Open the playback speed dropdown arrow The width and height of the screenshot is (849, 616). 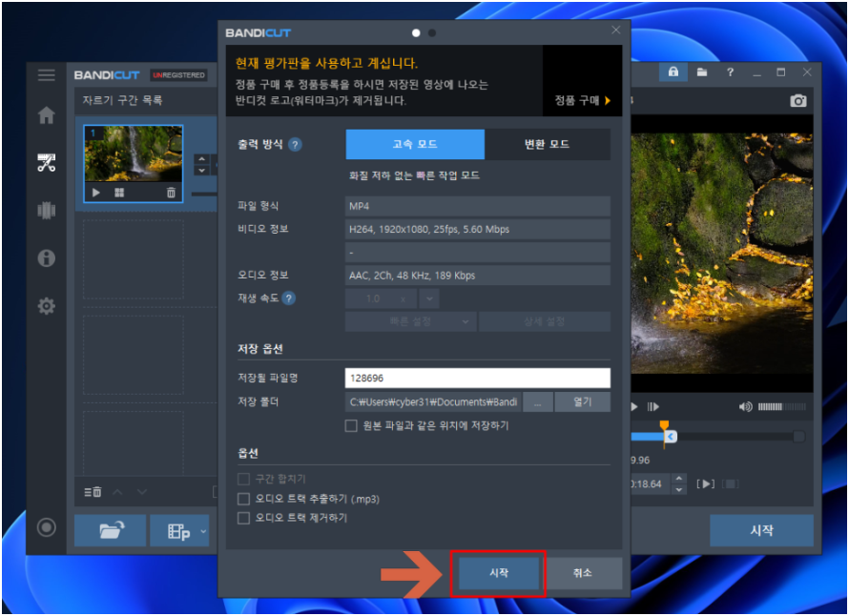(x=429, y=298)
